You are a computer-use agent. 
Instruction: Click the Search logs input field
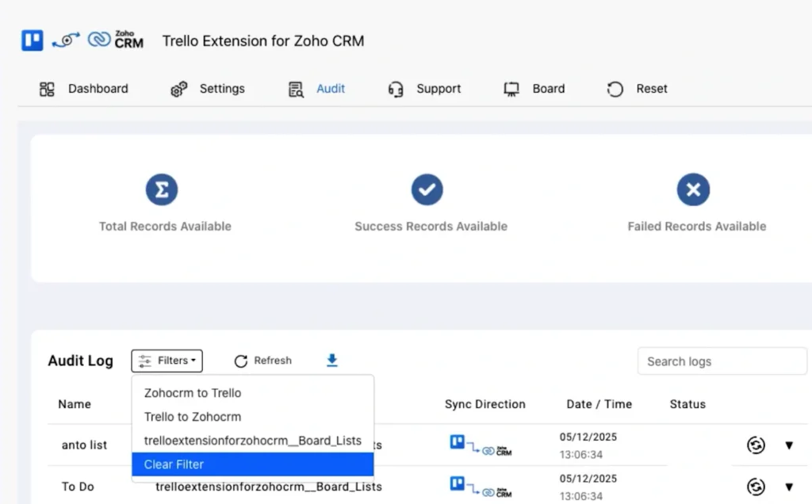tap(721, 361)
